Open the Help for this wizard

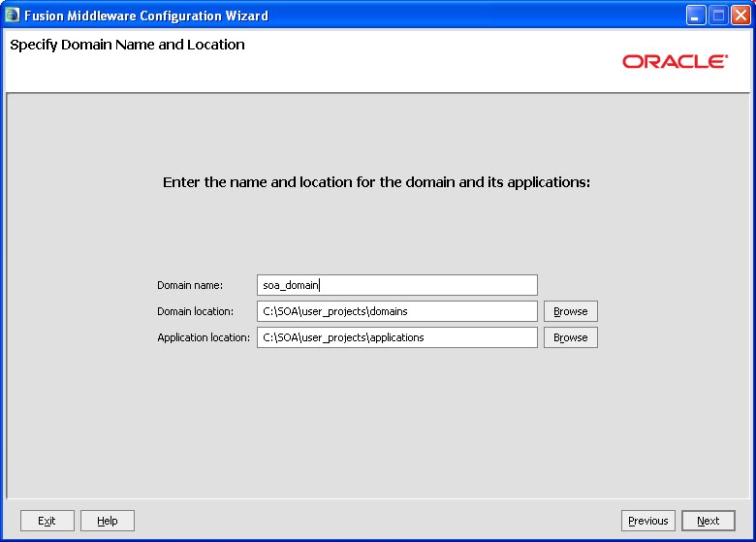tap(107, 521)
